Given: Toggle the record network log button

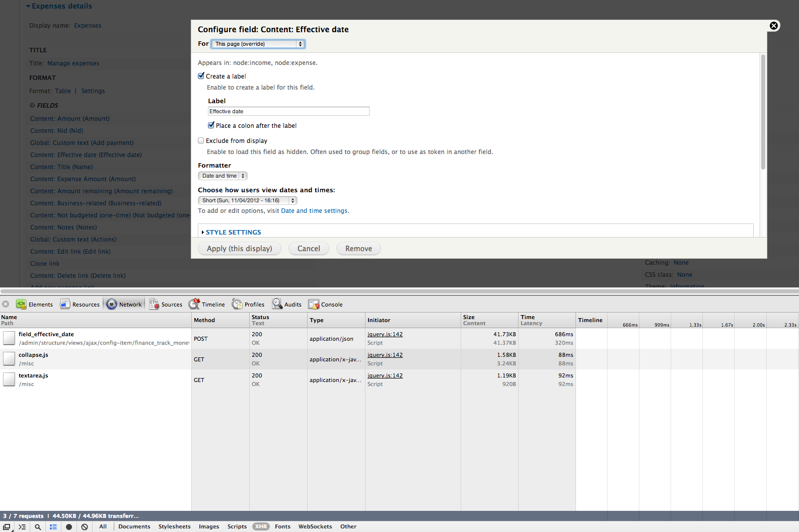Looking at the screenshot, I should point(69,526).
